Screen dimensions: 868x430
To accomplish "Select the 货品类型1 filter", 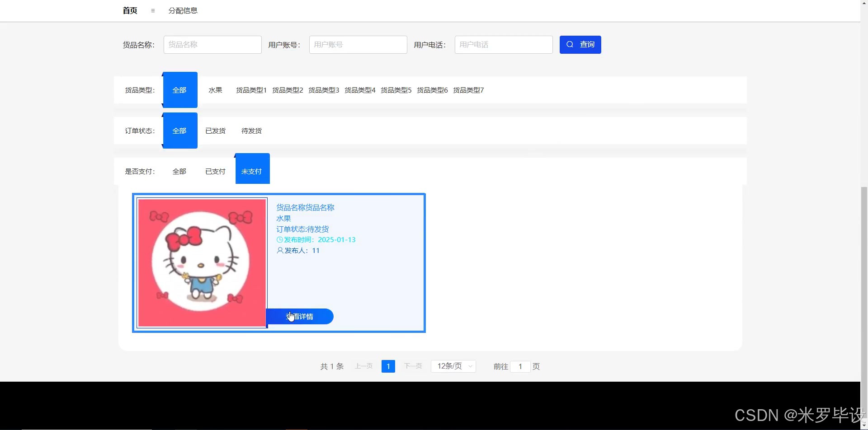I will pos(251,90).
